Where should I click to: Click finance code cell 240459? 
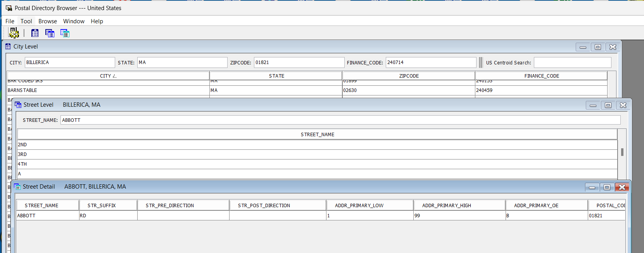click(x=541, y=90)
